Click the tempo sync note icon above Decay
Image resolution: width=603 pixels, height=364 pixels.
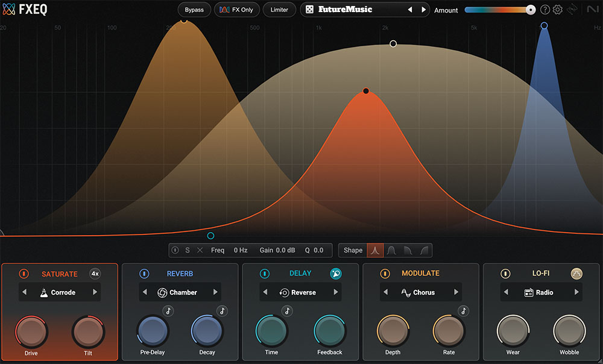click(221, 311)
